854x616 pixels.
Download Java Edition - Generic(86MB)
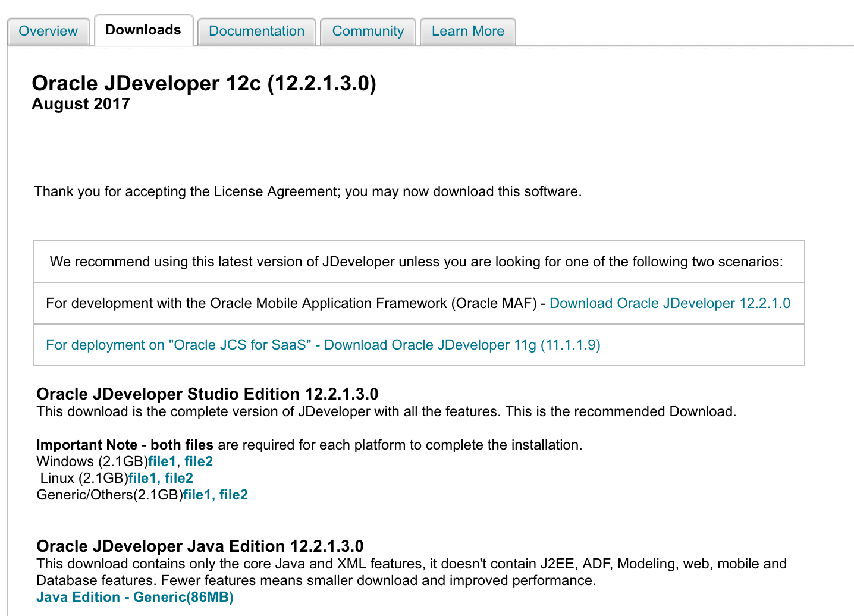pos(135,597)
